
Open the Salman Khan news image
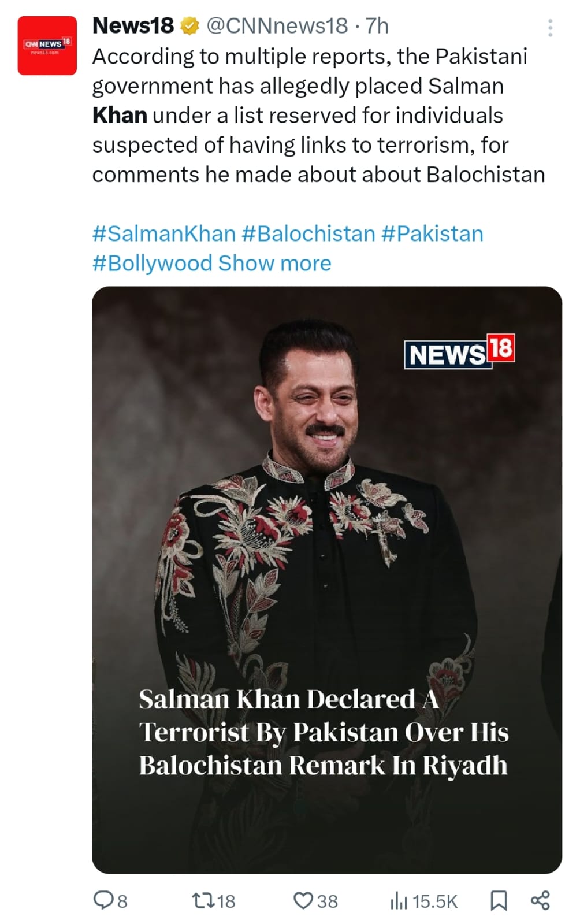(326, 520)
